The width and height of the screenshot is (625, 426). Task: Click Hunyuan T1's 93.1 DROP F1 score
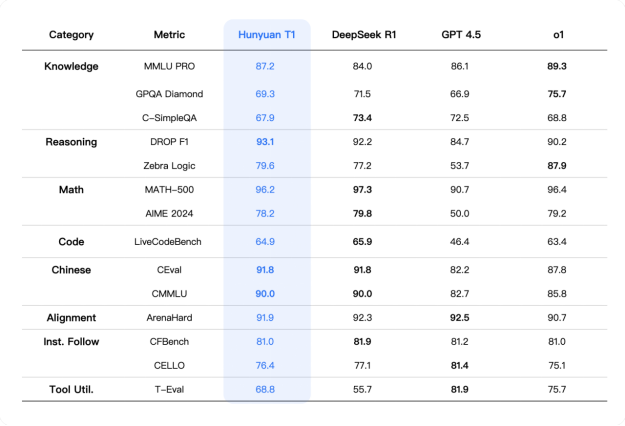[x=266, y=142]
